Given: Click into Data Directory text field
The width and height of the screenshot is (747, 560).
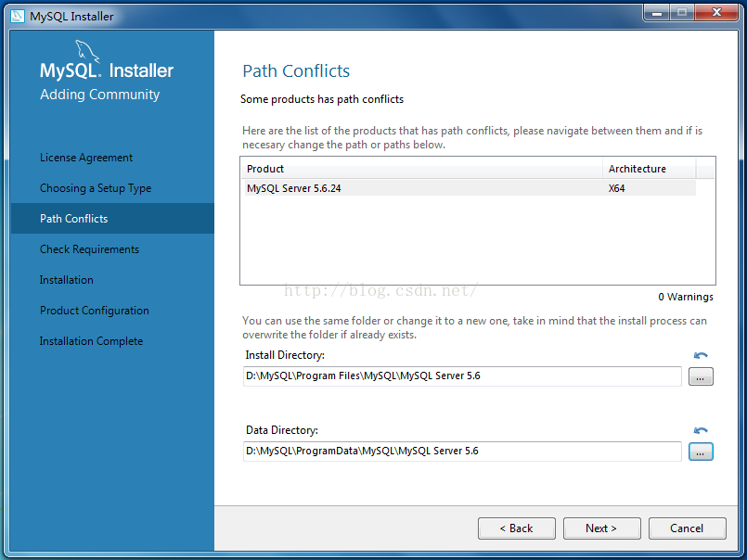Looking at the screenshot, I should coord(461,452).
